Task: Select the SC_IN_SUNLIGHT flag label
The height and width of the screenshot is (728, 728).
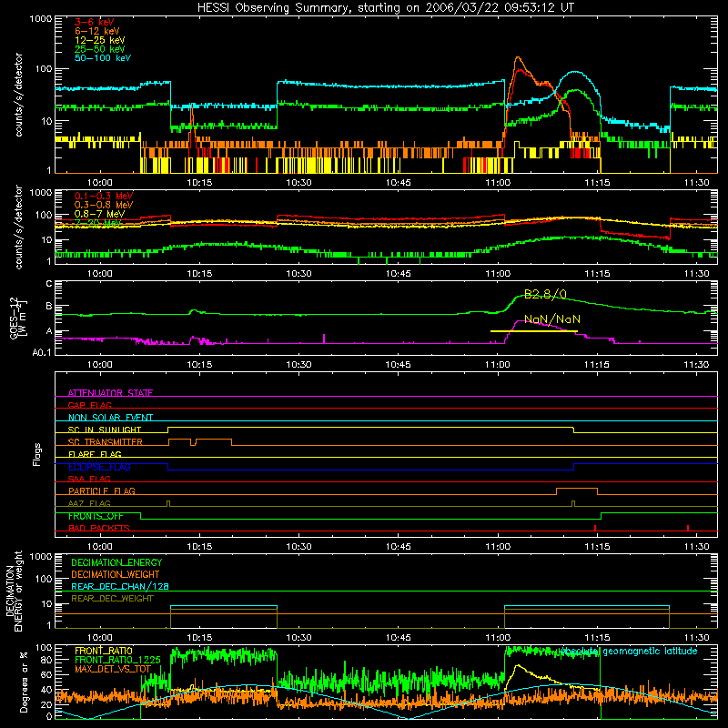Action: click(105, 430)
